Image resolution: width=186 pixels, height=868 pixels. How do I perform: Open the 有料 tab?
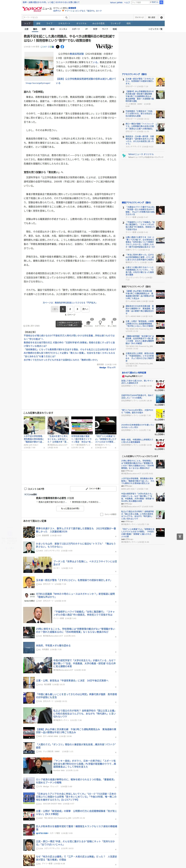[128, 24]
